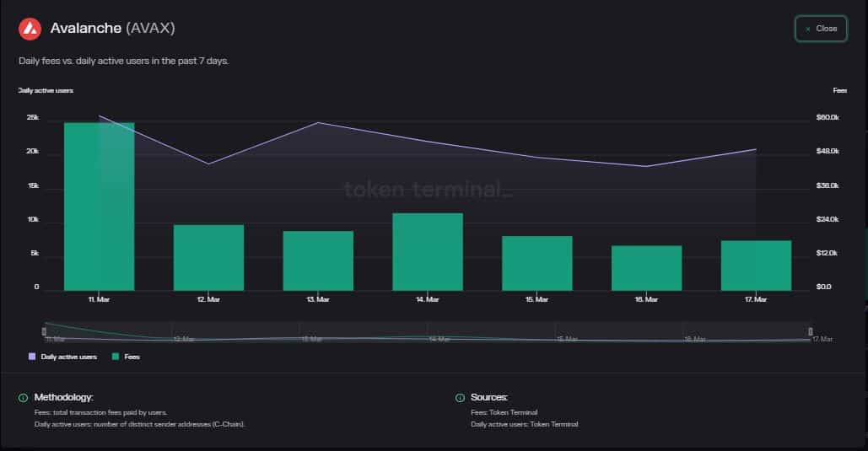Click the Sources heading
This screenshot has width=868, height=451.
coord(489,397)
